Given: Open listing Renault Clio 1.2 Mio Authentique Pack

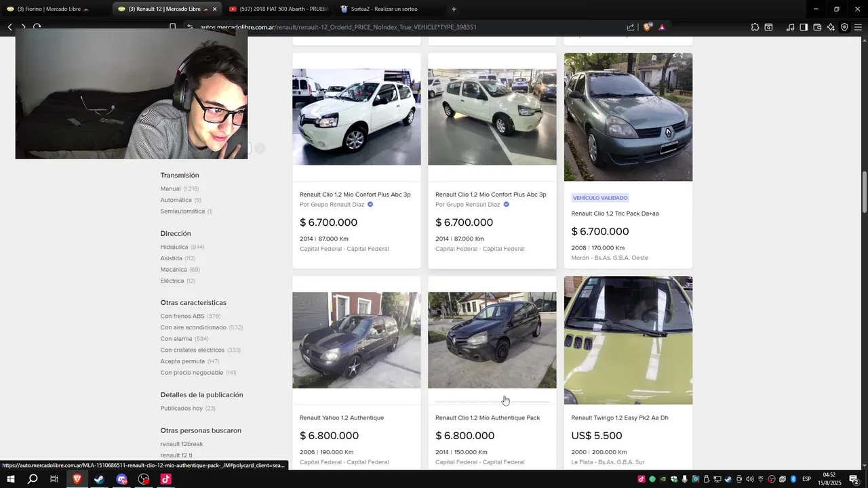Looking at the screenshot, I should point(488,418).
